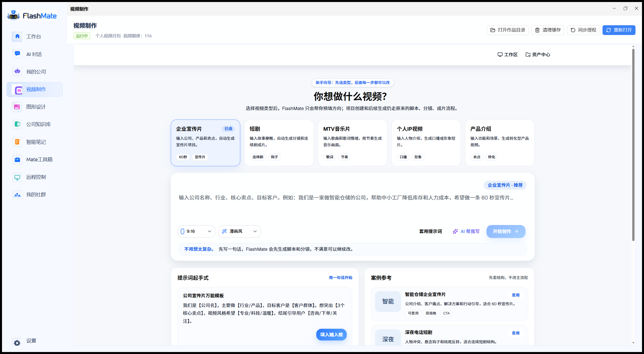This screenshot has width=644, height=354.
Task: Click the 深夜 case thumbnail
Action: pos(388,338)
